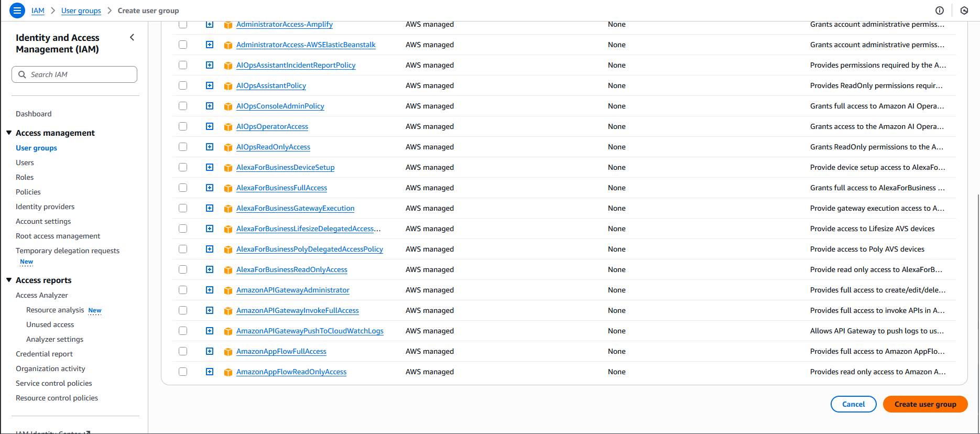Image resolution: width=980 pixels, height=434 pixels.
Task: Click the policy cube icon for AIOpsAssistantPolicy
Action: click(x=228, y=86)
